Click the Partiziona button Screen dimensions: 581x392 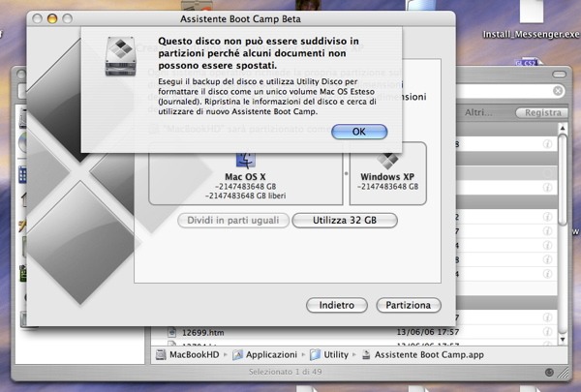[x=409, y=305]
